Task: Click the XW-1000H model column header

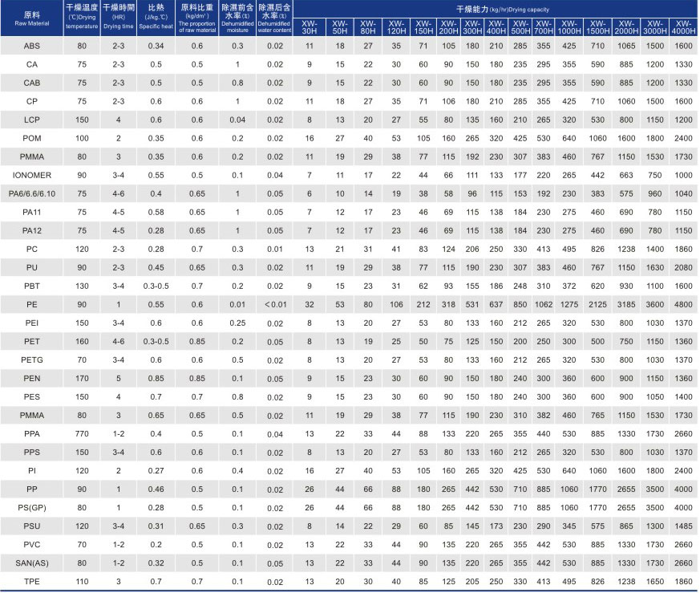Action: pyautogui.click(x=569, y=26)
